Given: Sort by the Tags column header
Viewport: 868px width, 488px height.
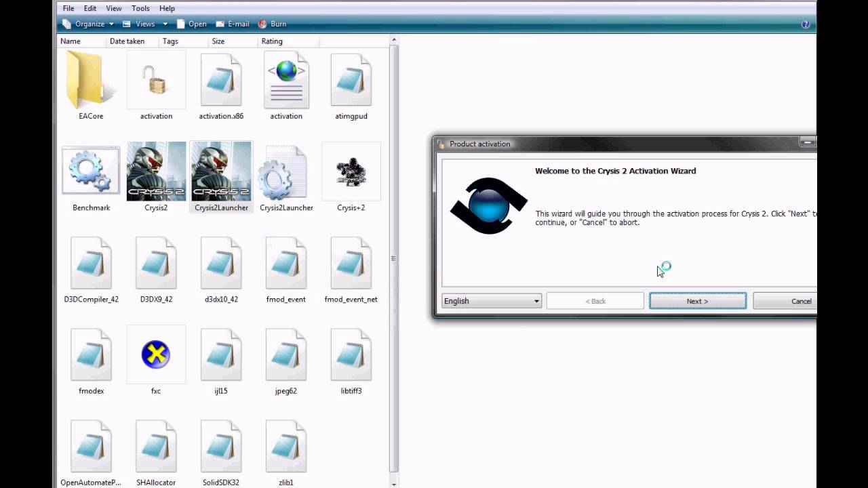Looking at the screenshot, I should (184, 41).
